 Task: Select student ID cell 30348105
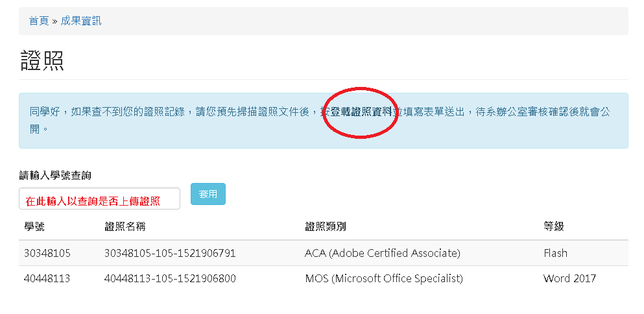click(47, 253)
